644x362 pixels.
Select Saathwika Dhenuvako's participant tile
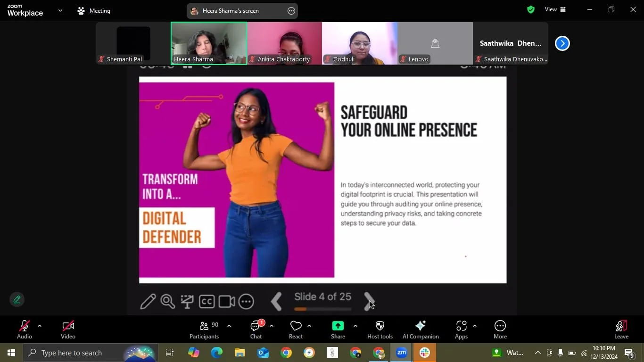click(511, 43)
